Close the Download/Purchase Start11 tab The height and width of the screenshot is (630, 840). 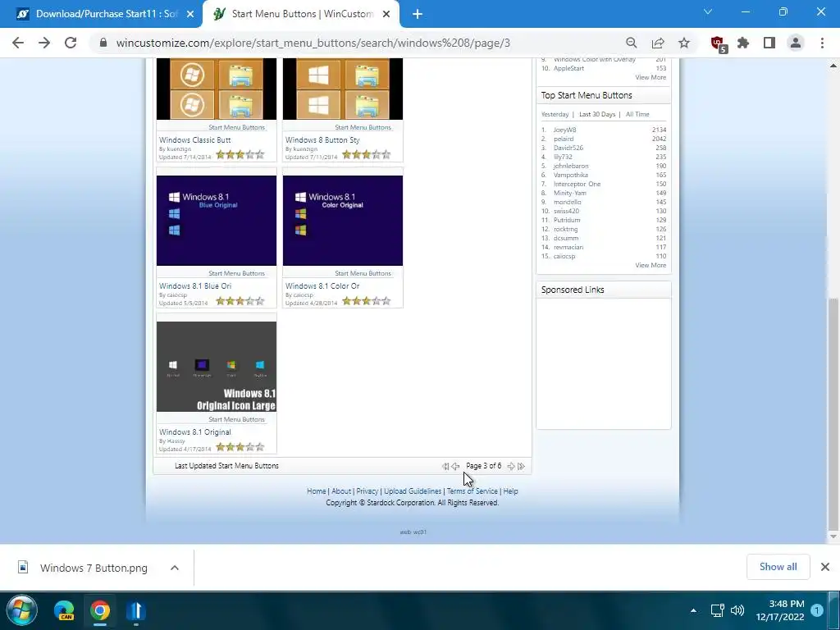click(x=190, y=15)
